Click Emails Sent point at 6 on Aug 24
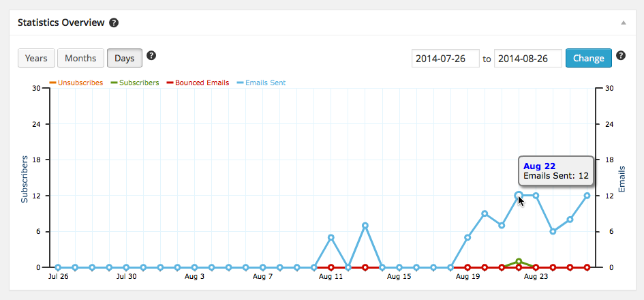This screenshot has height=300, width=644. click(x=553, y=231)
